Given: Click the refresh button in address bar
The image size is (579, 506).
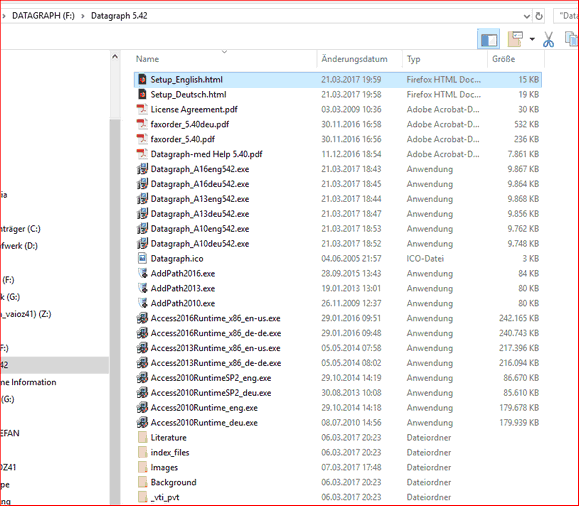Looking at the screenshot, I should (539, 16).
